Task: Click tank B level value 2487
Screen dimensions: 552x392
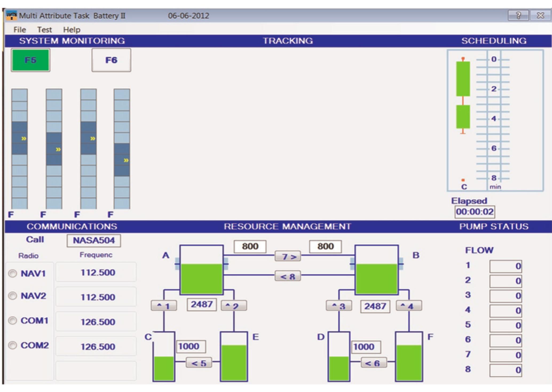Action: [x=375, y=306]
